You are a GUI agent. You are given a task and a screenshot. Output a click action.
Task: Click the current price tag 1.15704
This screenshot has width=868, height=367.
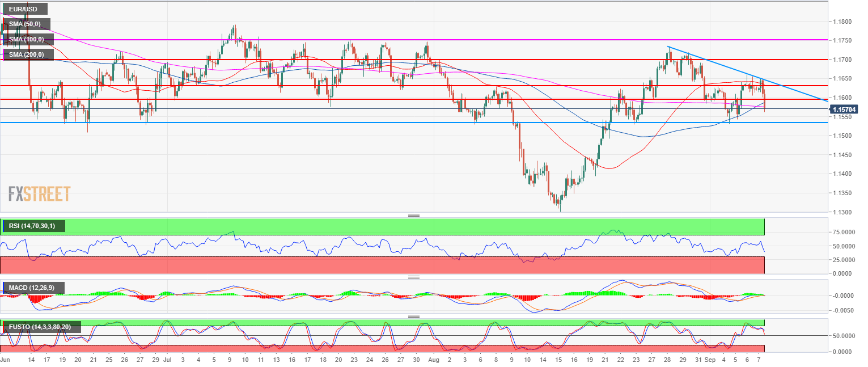click(x=845, y=109)
